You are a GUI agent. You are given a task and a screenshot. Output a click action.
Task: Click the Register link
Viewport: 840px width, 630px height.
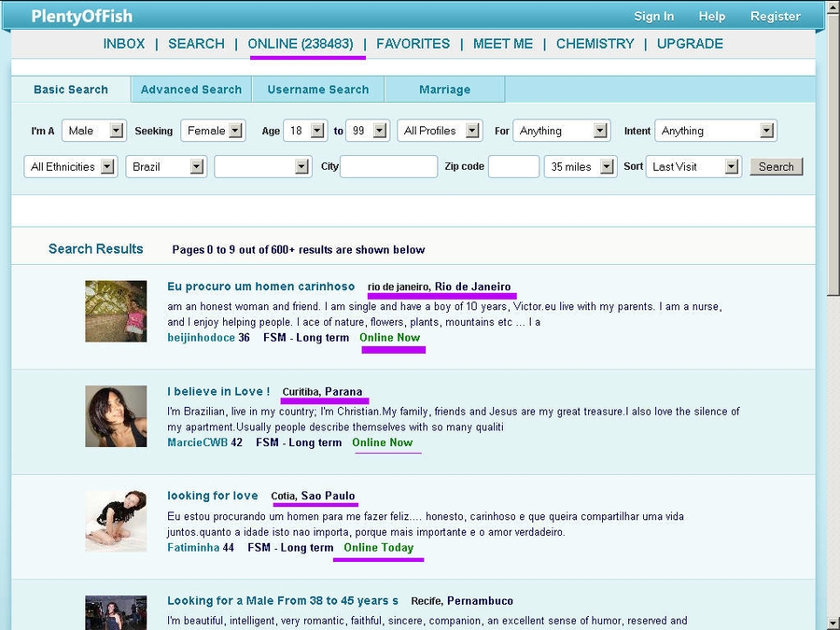pyautogui.click(x=775, y=16)
